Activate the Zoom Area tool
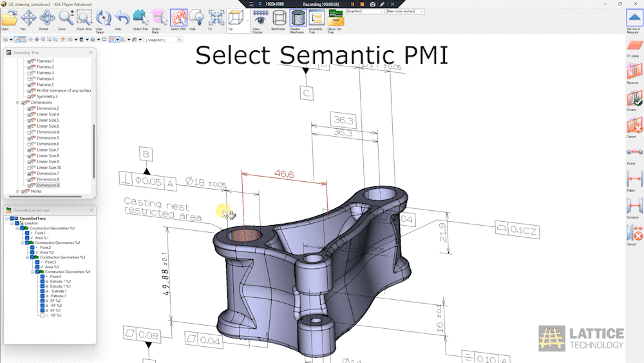 pos(84,18)
